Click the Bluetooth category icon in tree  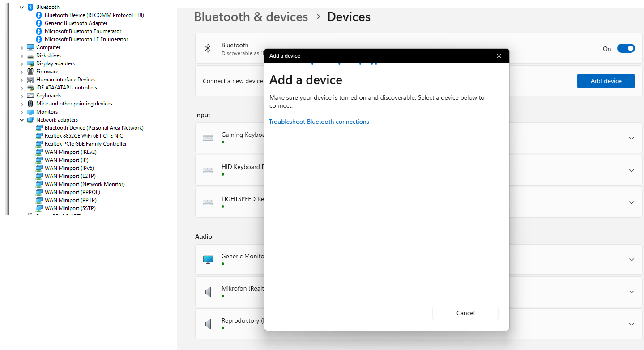point(30,7)
